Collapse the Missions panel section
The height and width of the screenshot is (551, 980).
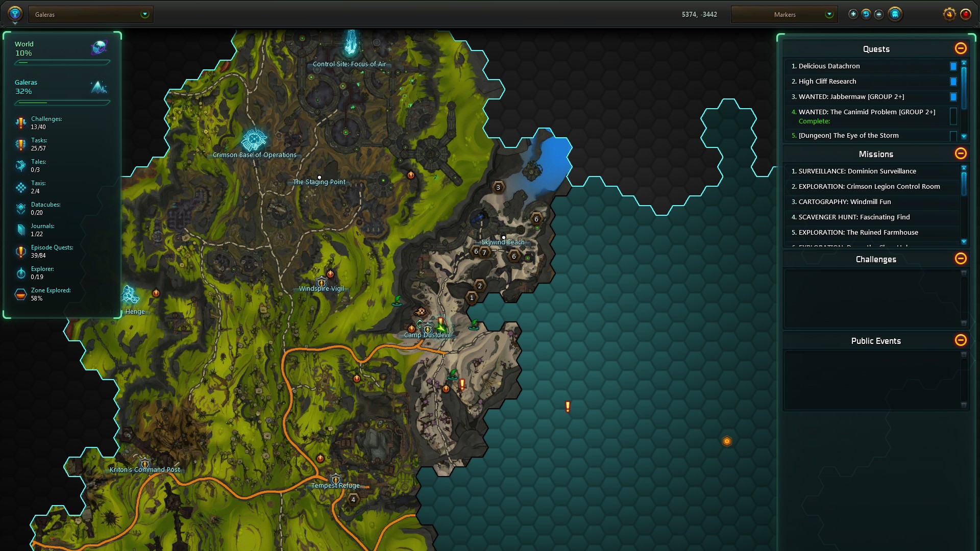pyautogui.click(x=960, y=154)
